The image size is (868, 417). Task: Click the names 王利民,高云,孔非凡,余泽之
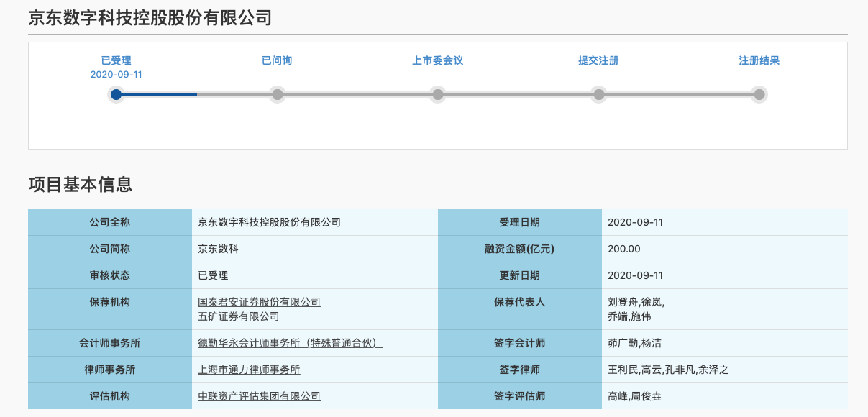[x=669, y=370]
